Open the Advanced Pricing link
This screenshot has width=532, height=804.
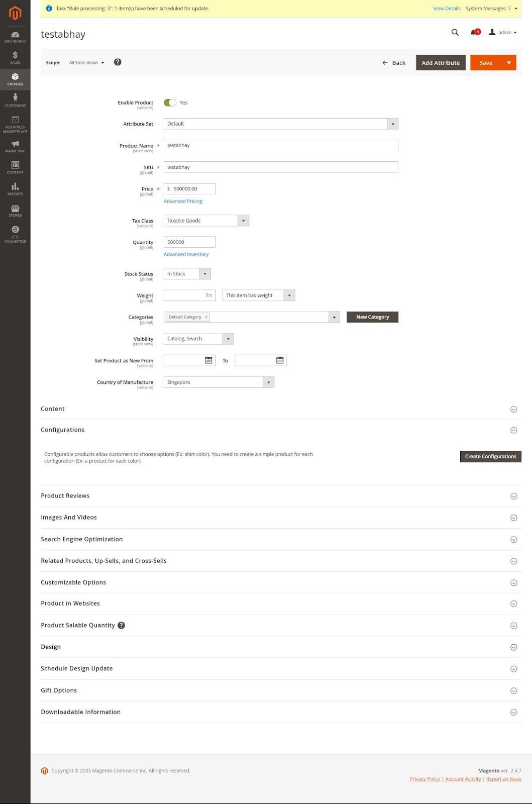coord(183,202)
